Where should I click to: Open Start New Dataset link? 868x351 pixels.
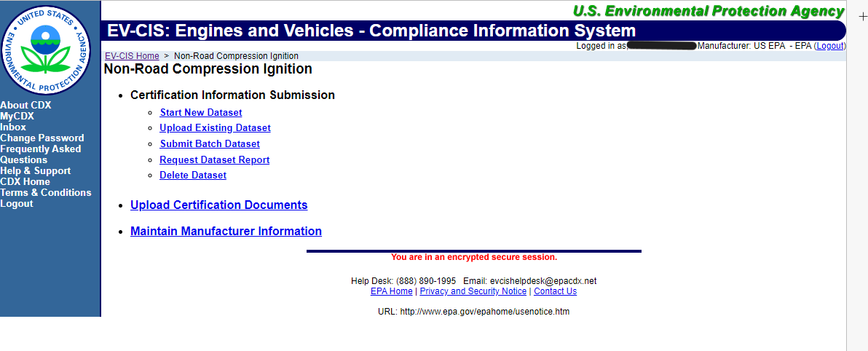[x=201, y=112]
